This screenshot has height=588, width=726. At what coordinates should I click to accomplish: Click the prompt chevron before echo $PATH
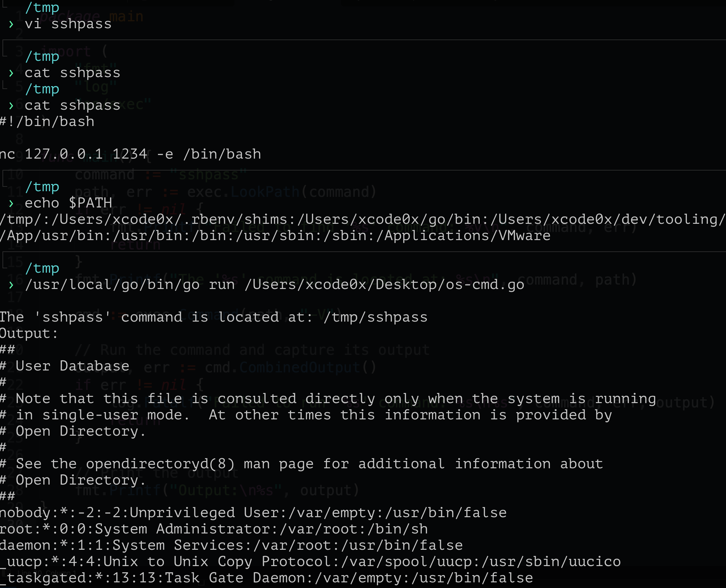point(11,203)
